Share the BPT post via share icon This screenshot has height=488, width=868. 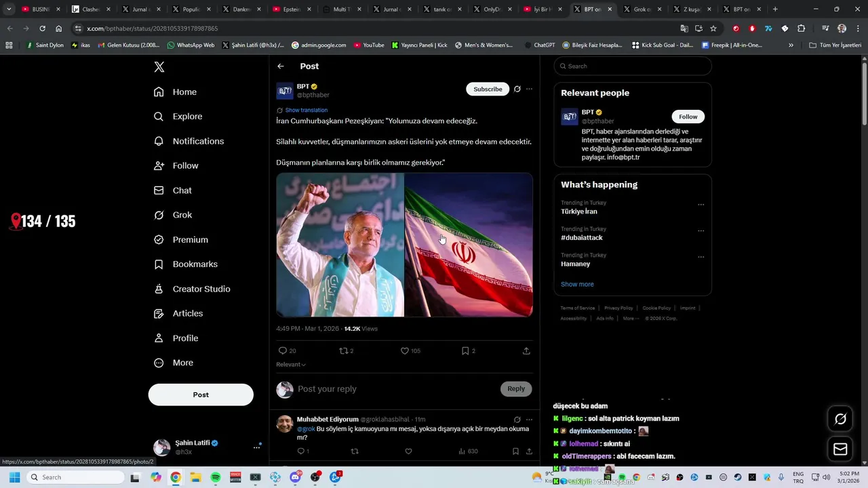click(x=526, y=350)
